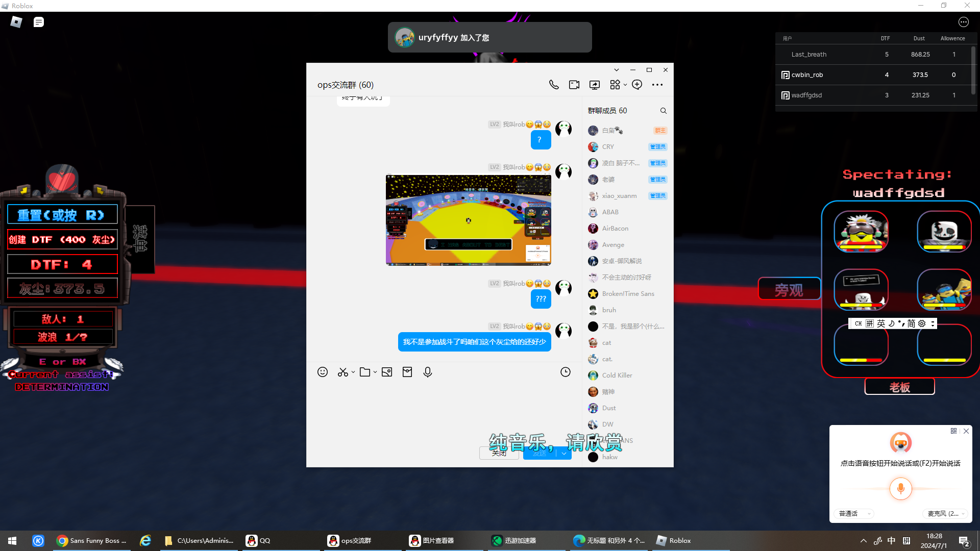Image resolution: width=980 pixels, height=551 pixels.
Task: Click the 重置 (或按 R) reset button
Action: (x=62, y=215)
